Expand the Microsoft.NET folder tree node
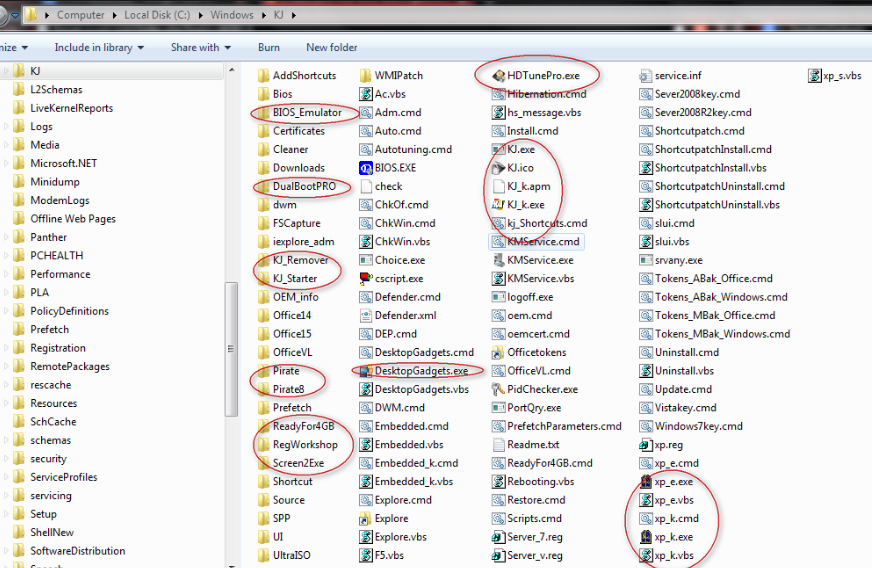The height and width of the screenshot is (568, 872). (x=7, y=163)
